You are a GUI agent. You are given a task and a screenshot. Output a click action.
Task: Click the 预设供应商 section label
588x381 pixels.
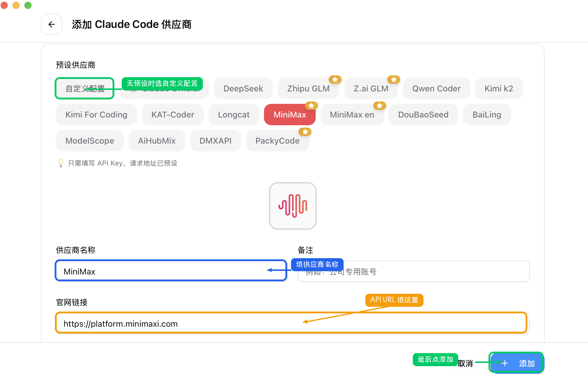coord(75,65)
